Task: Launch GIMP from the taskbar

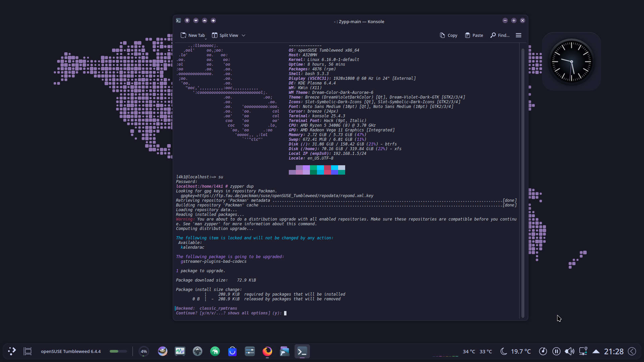Action: pos(163,351)
